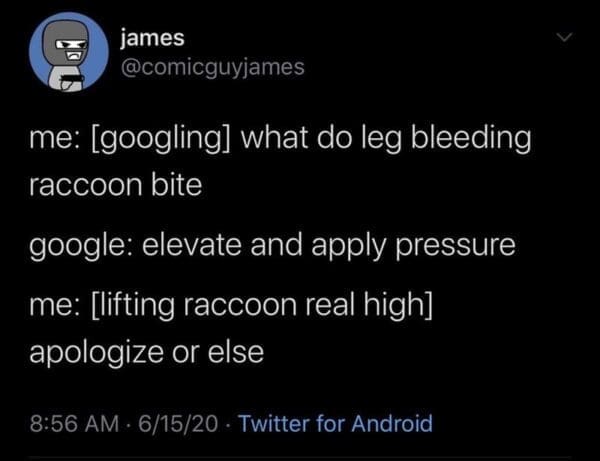Viewport: 600px width, 461px height.
Task: Click the word "Android" in the footer
Action: coord(393,423)
